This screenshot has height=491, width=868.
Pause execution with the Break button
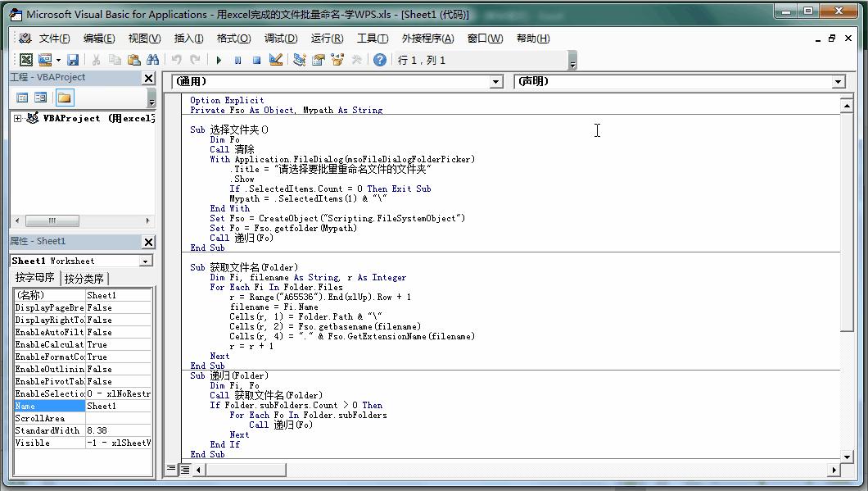(237, 60)
